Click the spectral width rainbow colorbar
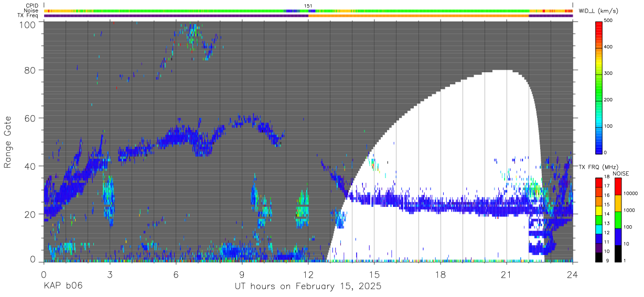The image size is (644, 297). coord(599,87)
